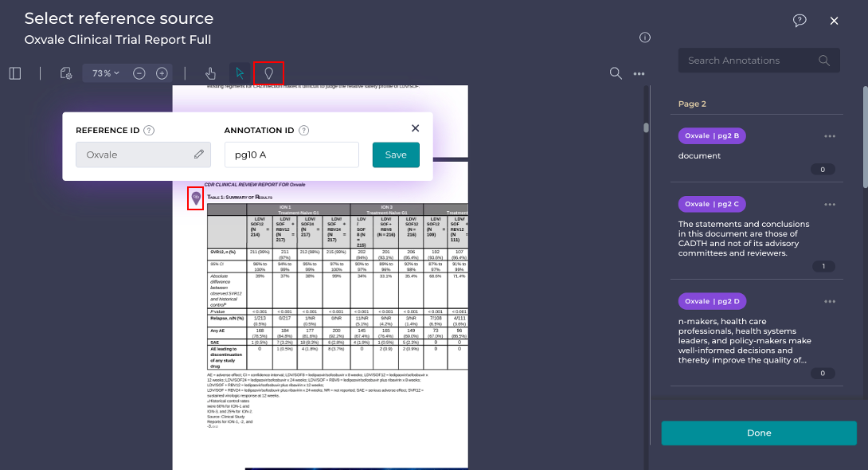The image size is (868, 470).
Task: Open options menu for pg2 B annotation
Action: pyautogui.click(x=829, y=136)
